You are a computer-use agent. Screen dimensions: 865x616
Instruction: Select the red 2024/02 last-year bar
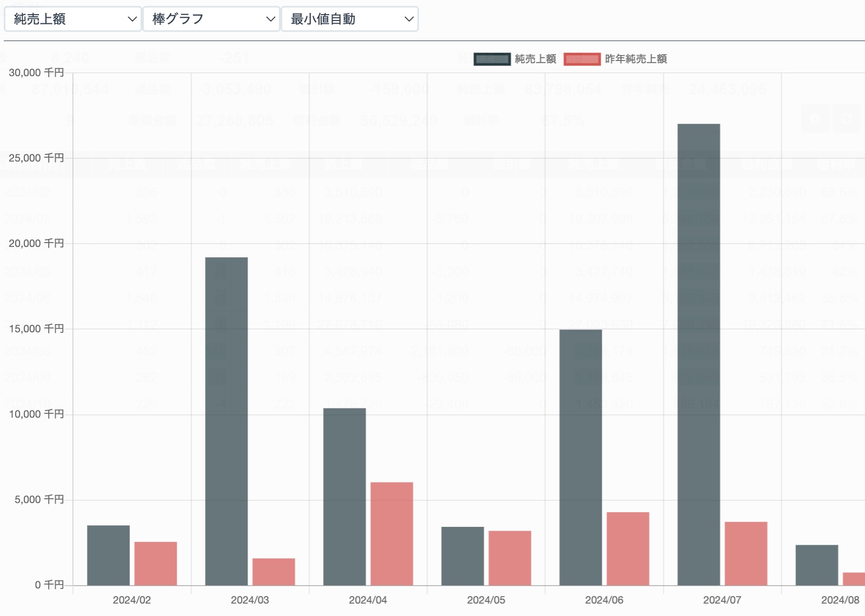[x=156, y=563]
